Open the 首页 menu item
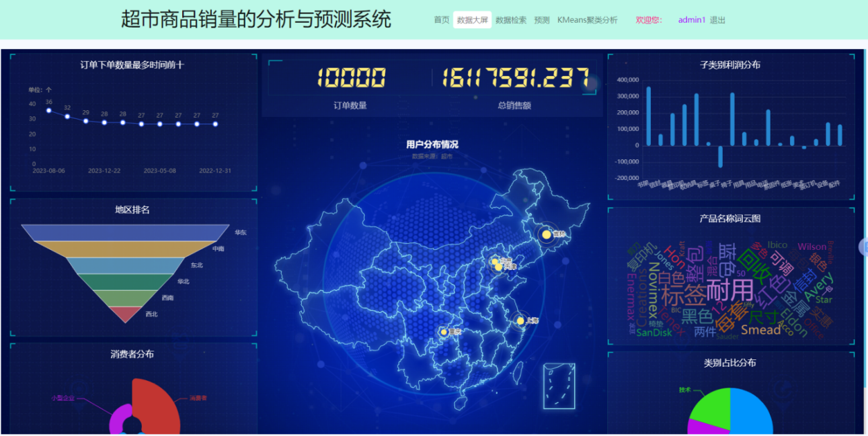868x436 pixels. pyautogui.click(x=441, y=20)
